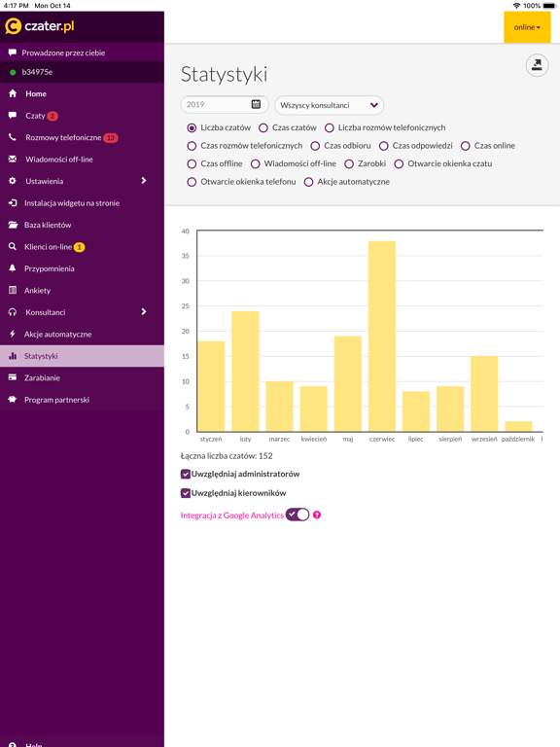
Task: Click the battery indicator in status bar
Action: tap(549, 6)
